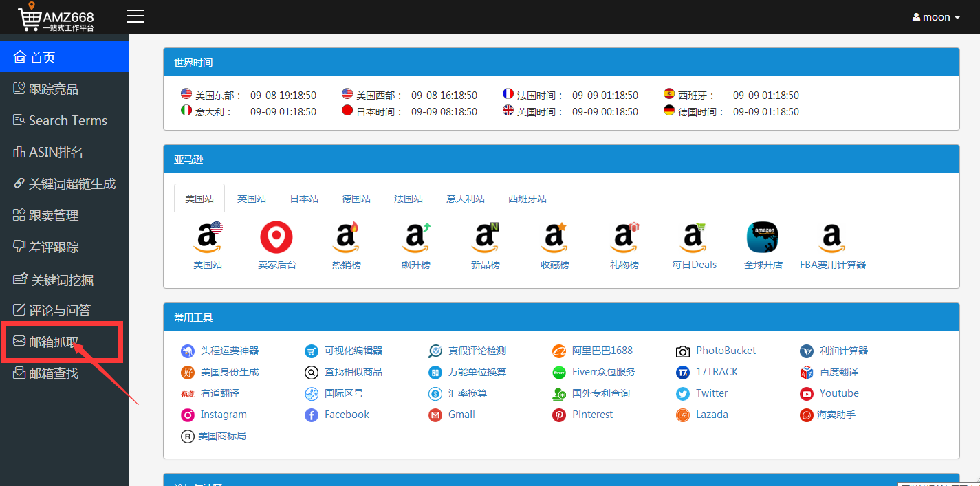Click the Instagram icon
Screen dimensions: 980x486
tap(188, 415)
